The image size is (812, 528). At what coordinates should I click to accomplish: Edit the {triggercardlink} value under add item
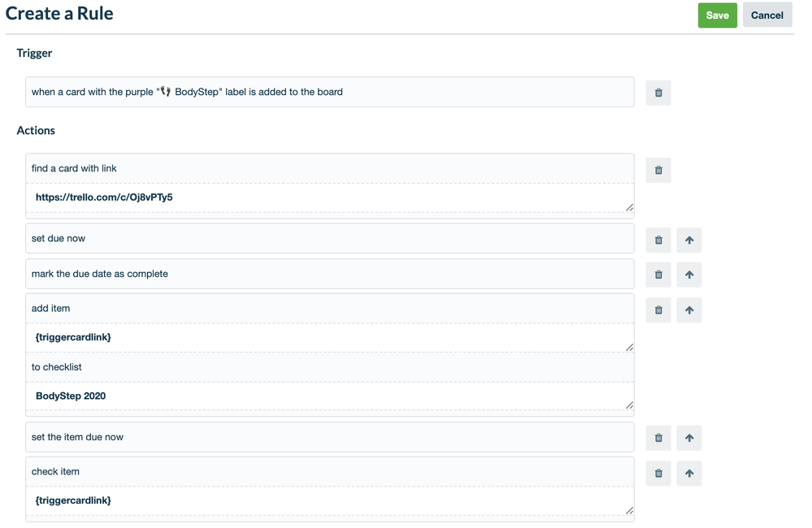(x=325, y=337)
